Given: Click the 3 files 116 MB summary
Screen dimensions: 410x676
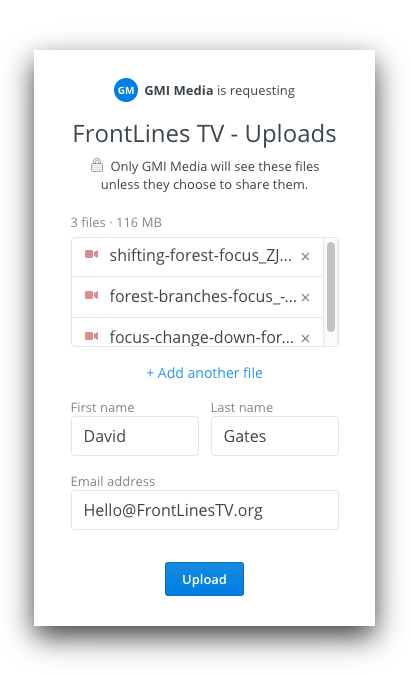Looking at the screenshot, I should coord(116,222).
